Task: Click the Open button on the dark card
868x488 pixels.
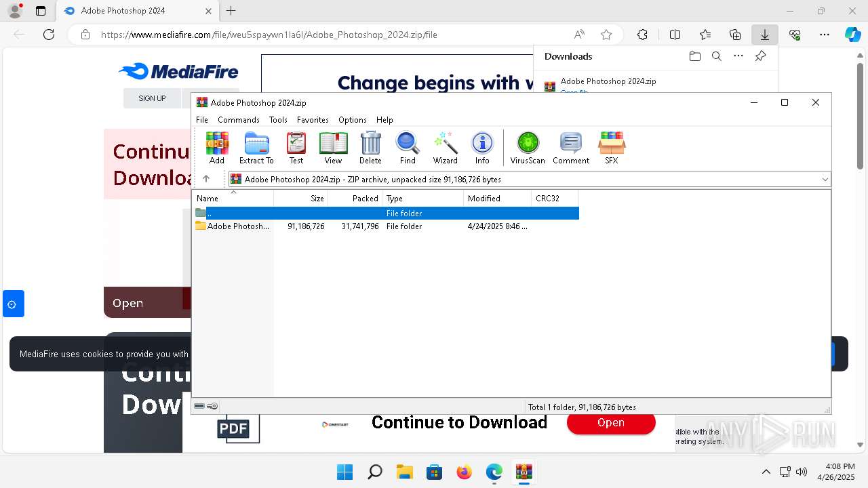Action: (x=127, y=303)
